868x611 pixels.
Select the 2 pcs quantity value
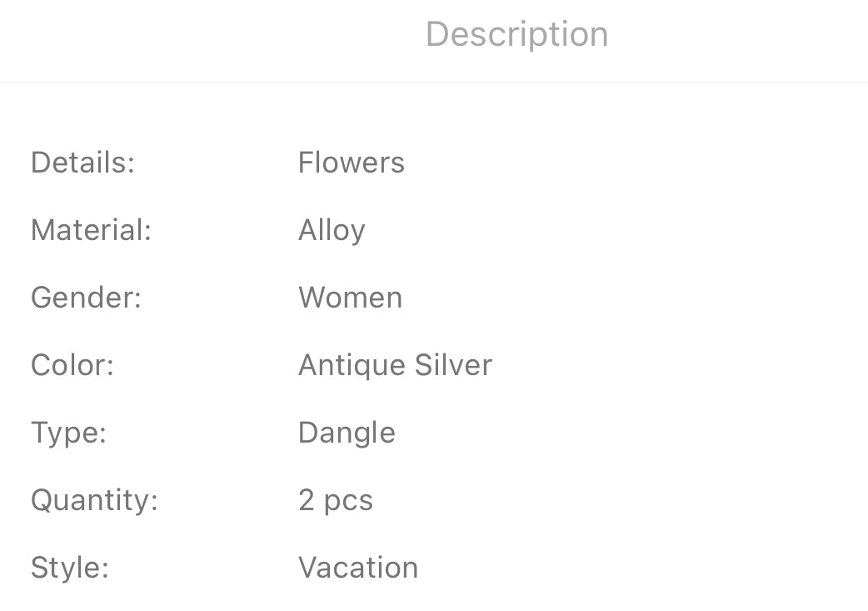click(335, 500)
